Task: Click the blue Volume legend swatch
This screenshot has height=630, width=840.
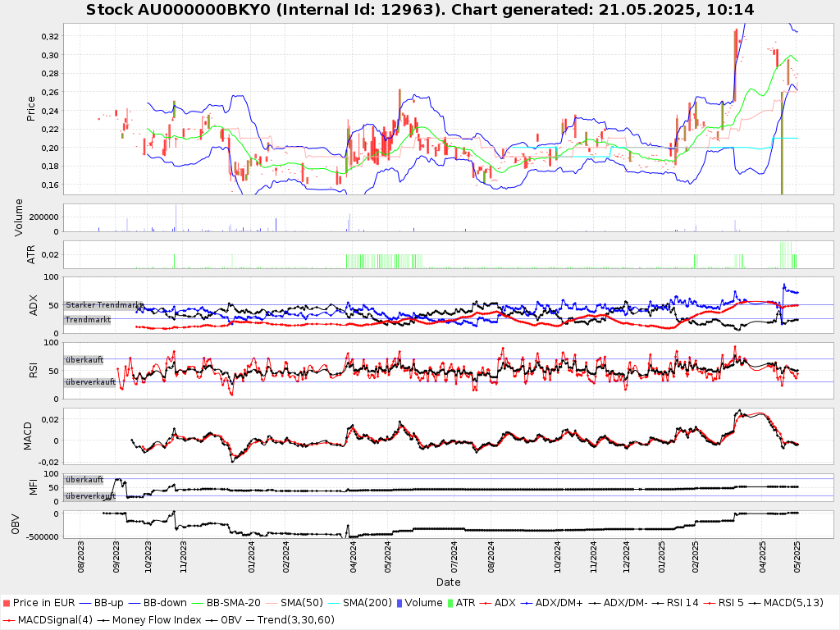Action: (399, 603)
